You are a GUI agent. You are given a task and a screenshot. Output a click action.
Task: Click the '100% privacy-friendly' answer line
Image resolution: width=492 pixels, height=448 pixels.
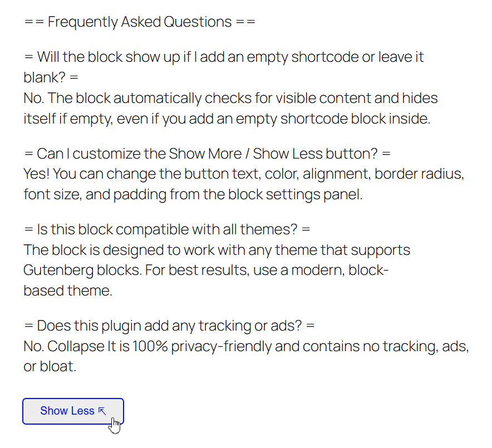point(247,346)
